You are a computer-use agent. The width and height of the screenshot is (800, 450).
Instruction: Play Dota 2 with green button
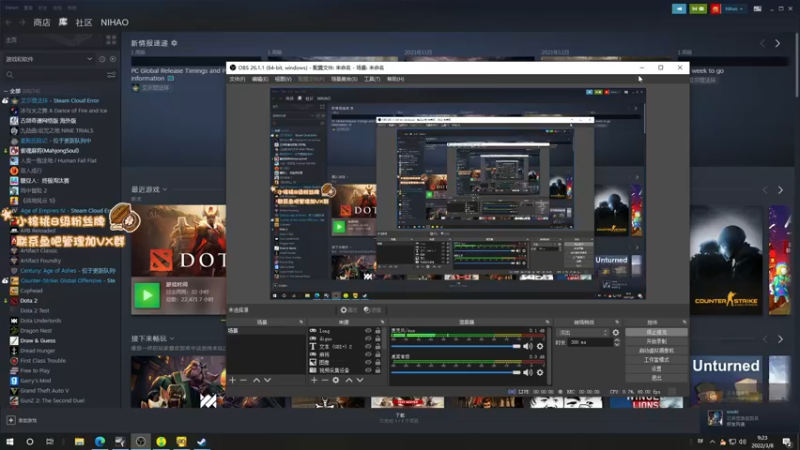click(x=147, y=295)
